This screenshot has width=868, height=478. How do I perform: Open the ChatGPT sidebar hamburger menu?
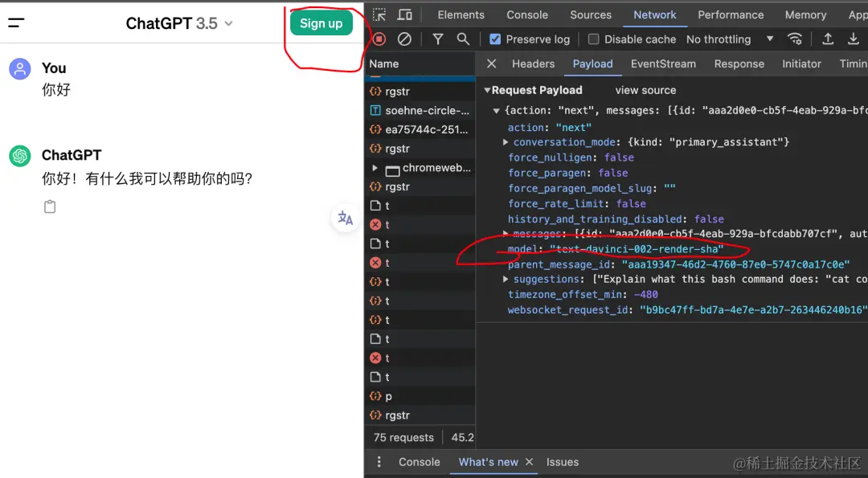point(16,23)
